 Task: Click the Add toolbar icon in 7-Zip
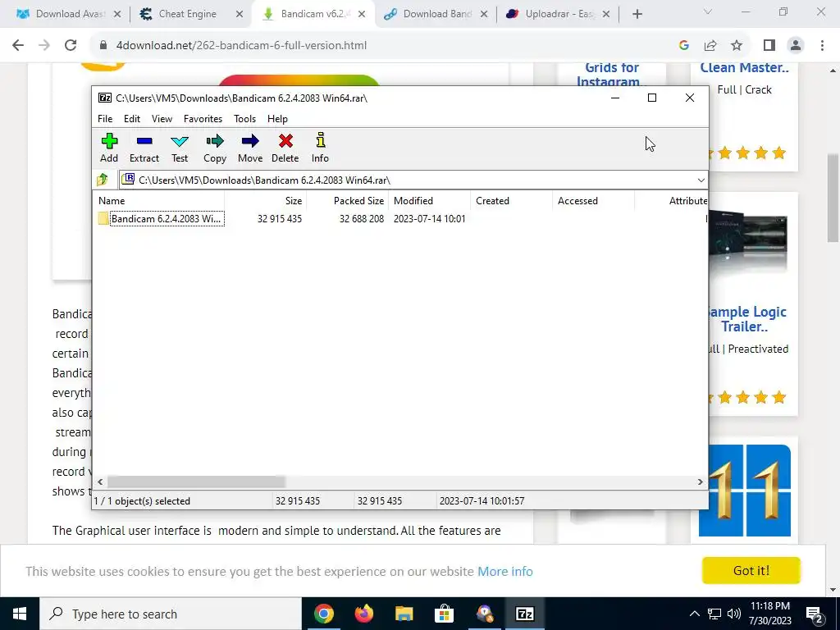109,148
